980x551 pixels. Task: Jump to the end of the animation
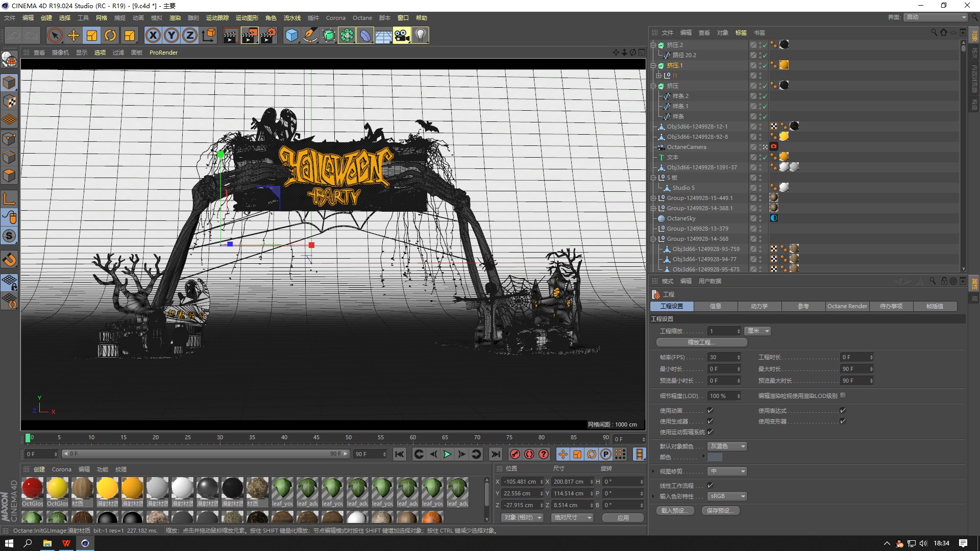[495, 454]
